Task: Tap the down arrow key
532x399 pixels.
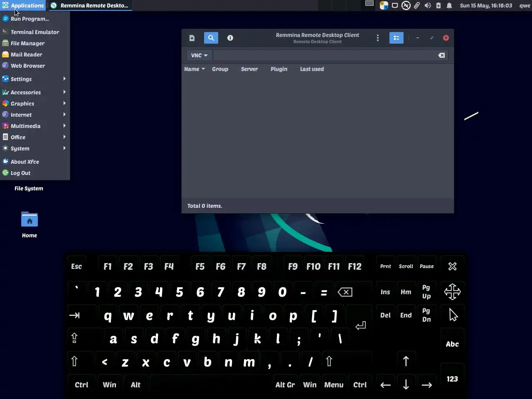Action: pyautogui.click(x=406, y=385)
